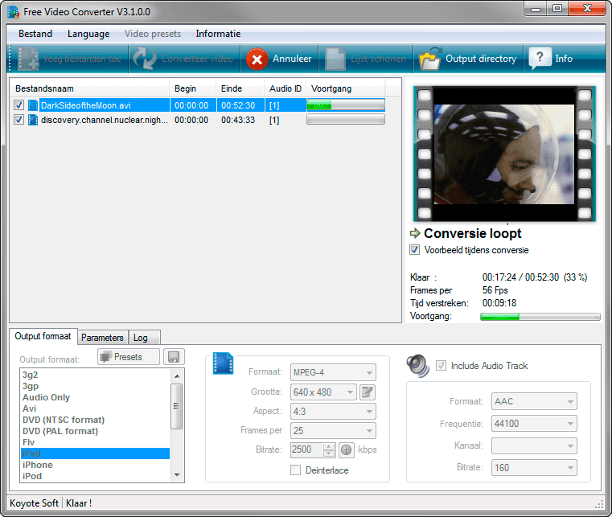Toggle the Include Audio Track checkbox
This screenshot has height=517, width=612.
(441, 366)
